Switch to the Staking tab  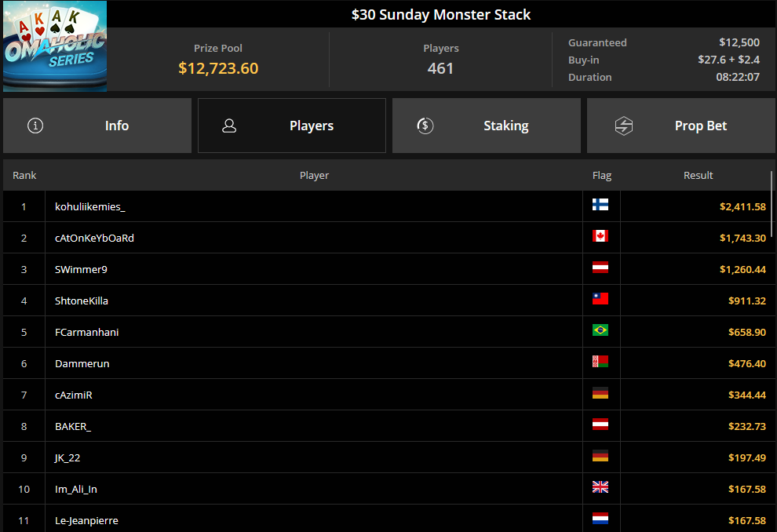click(x=486, y=126)
